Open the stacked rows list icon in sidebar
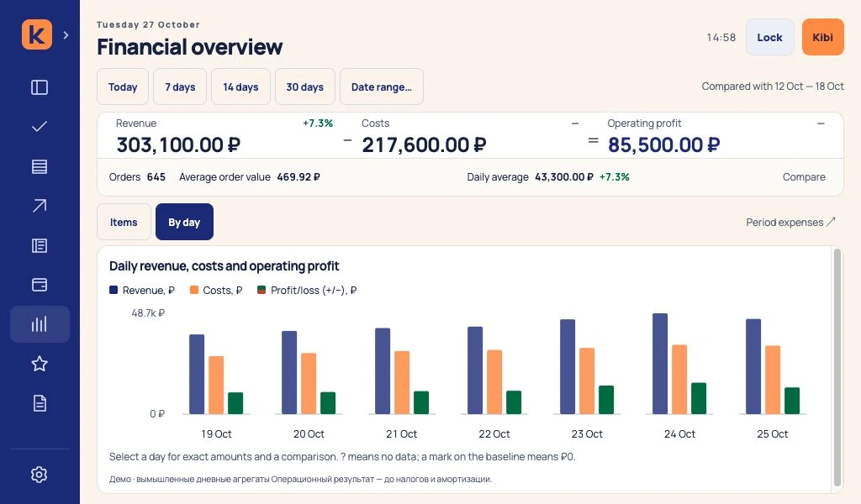 (x=40, y=166)
